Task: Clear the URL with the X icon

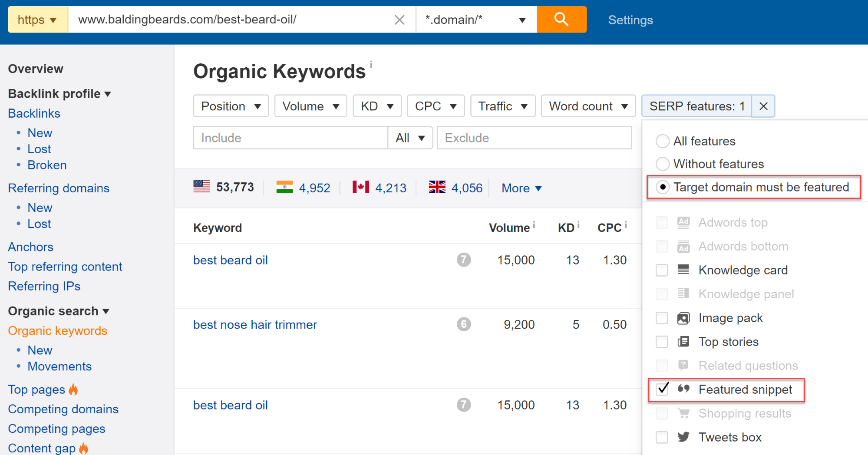Action: click(399, 20)
